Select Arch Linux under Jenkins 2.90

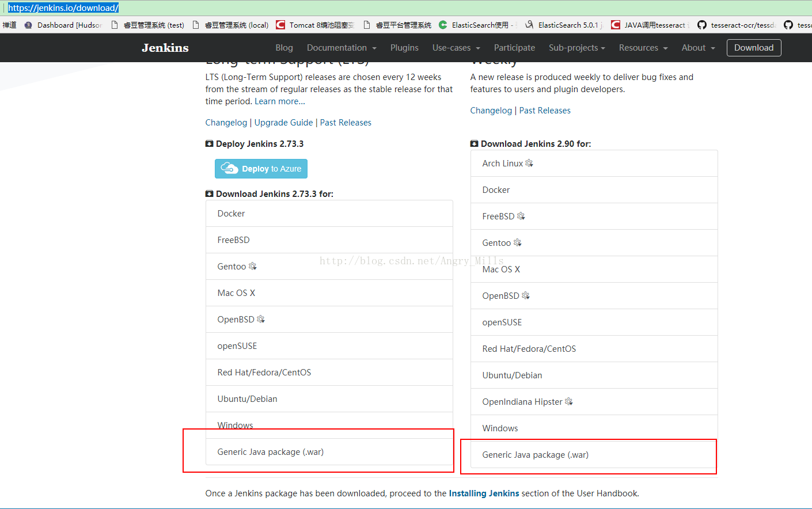coord(594,164)
